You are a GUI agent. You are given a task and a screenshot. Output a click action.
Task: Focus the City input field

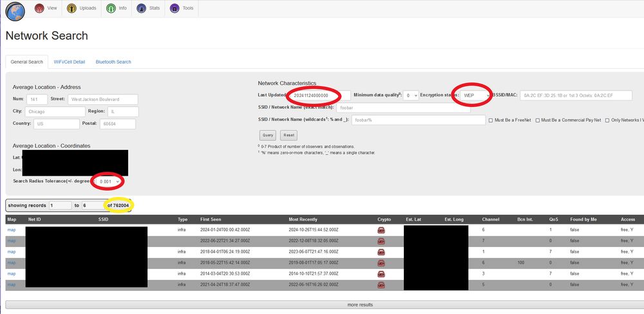click(55, 112)
